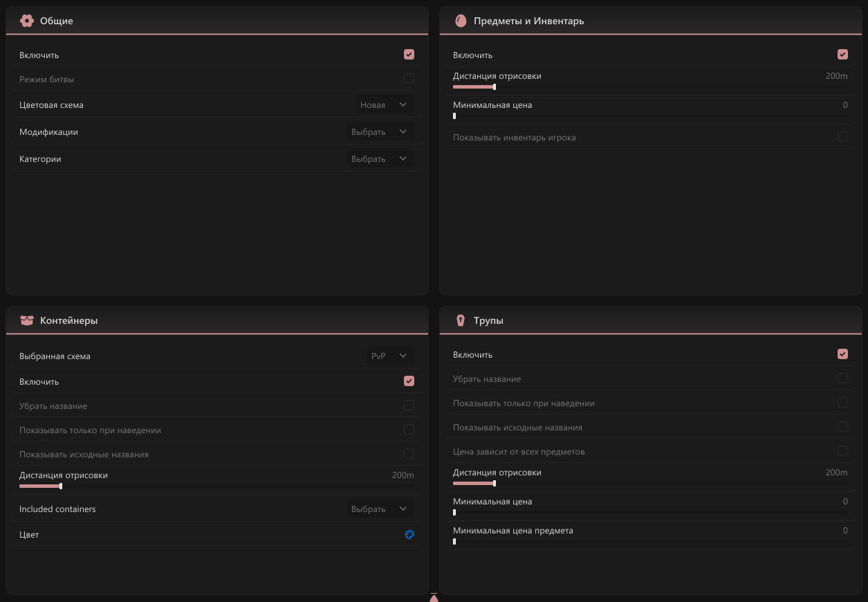The height and width of the screenshot is (602, 868).
Task: Toggle Включить checkbox in Трупы panel
Action: 842,354
